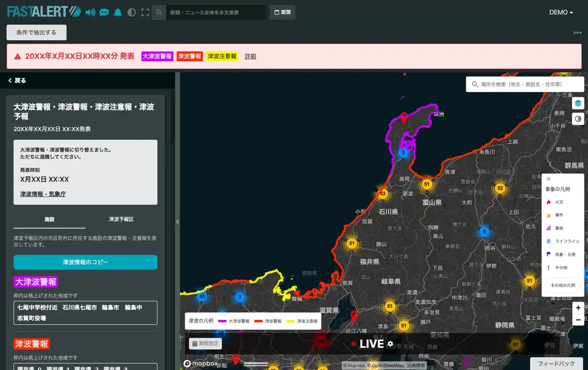
Task: Toggle map contrast style button
Action: tap(578, 119)
